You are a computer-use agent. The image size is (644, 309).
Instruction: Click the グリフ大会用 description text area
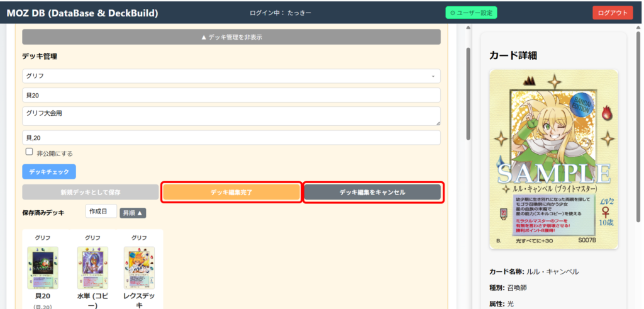pyautogui.click(x=231, y=116)
